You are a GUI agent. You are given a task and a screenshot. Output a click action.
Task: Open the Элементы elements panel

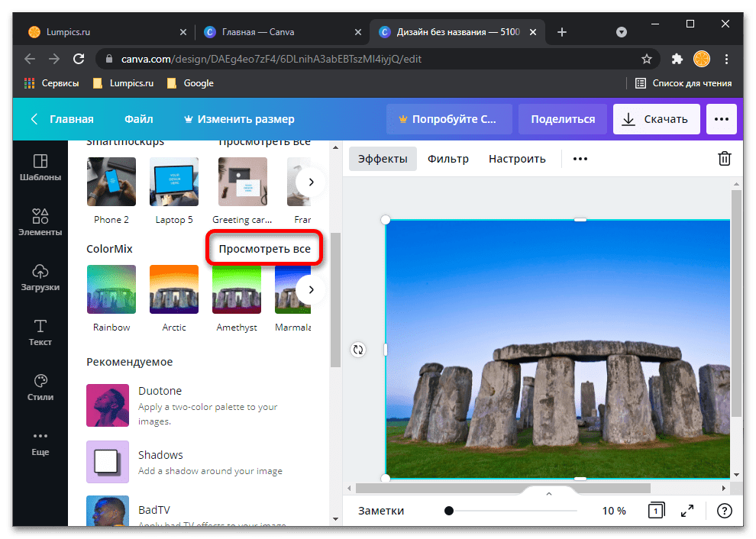point(40,222)
